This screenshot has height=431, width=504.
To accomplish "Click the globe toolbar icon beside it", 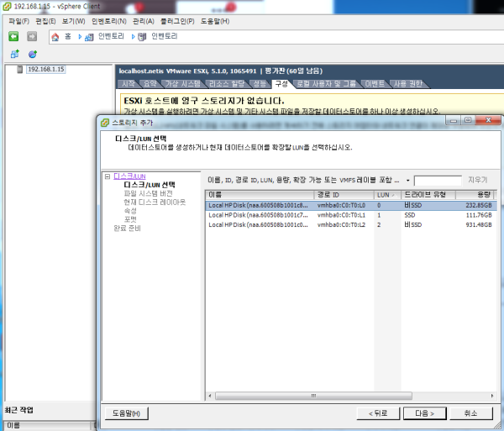I will tap(33, 54).
